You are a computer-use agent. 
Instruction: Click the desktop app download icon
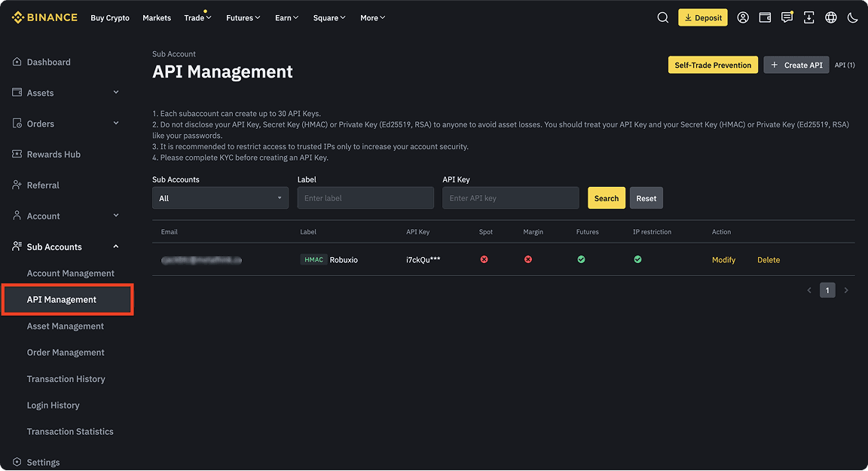coord(808,17)
